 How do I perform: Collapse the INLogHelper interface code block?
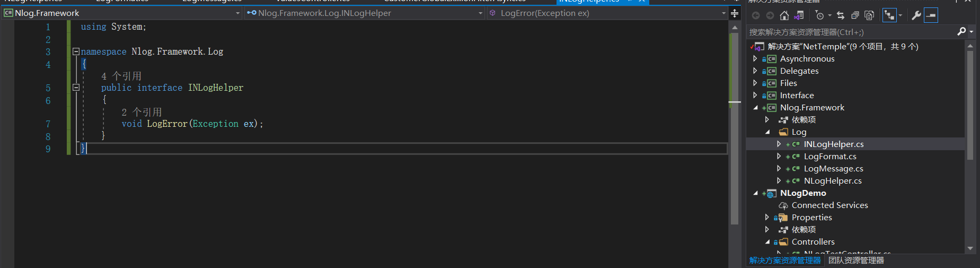pyautogui.click(x=76, y=88)
